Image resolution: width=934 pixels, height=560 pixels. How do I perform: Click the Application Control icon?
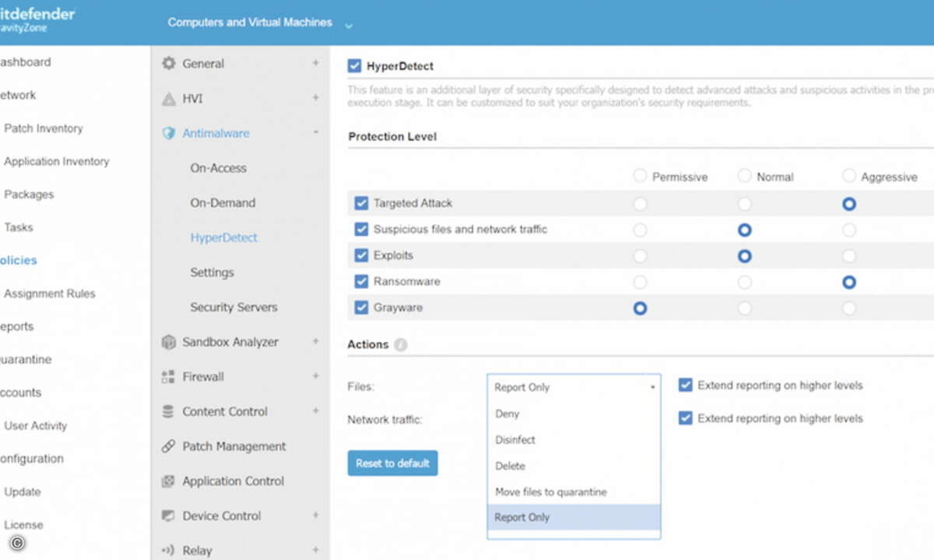(x=168, y=481)
